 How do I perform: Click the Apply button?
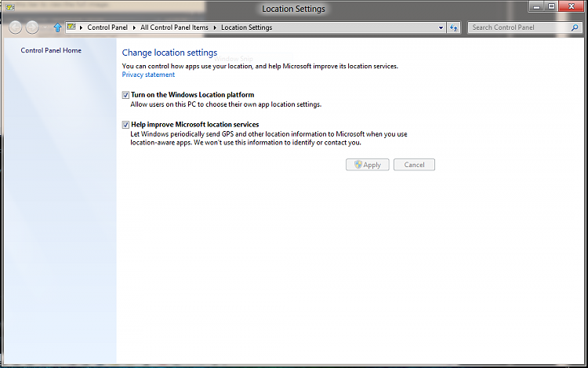point(368,165)
